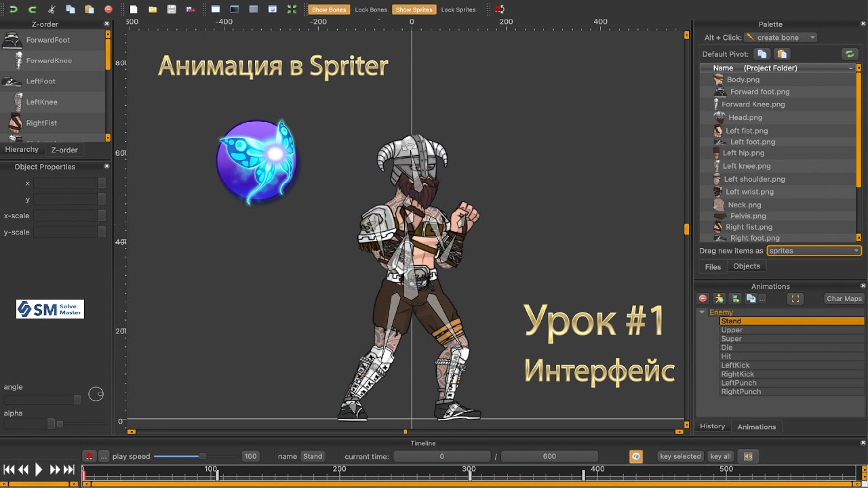Jump to the last keyframe button
This screenshot has width=868, height=488.
[x=68, y=469]
